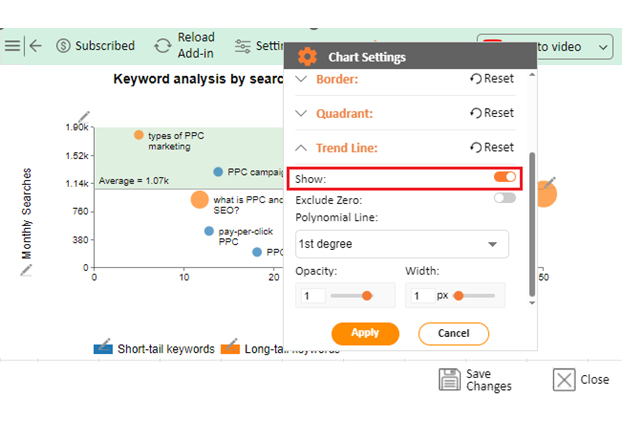Click the Cancel button
The image size is (623, 427).
click(453, 333)
